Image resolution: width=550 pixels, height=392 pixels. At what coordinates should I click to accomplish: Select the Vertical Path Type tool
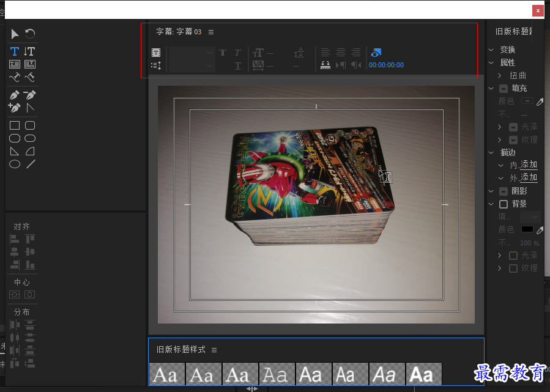30,77
